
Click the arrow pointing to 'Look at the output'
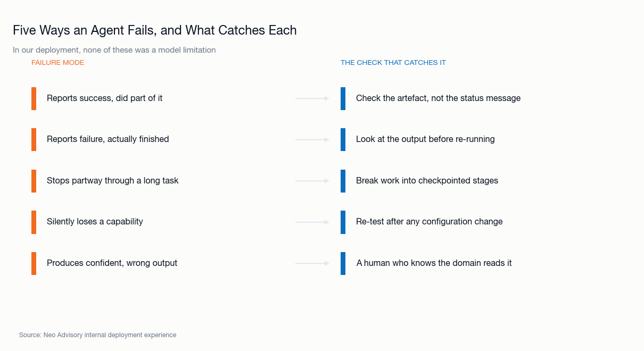pos(312,139)
